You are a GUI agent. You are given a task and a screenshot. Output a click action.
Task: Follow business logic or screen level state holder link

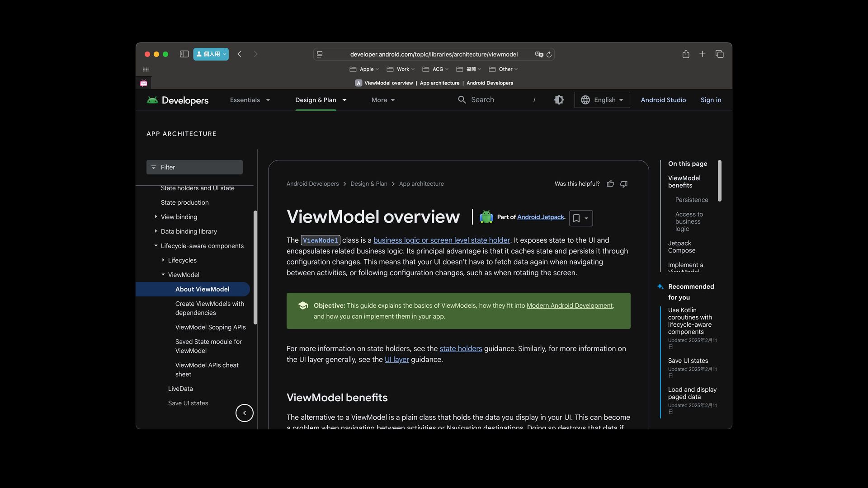pos(442,240)
